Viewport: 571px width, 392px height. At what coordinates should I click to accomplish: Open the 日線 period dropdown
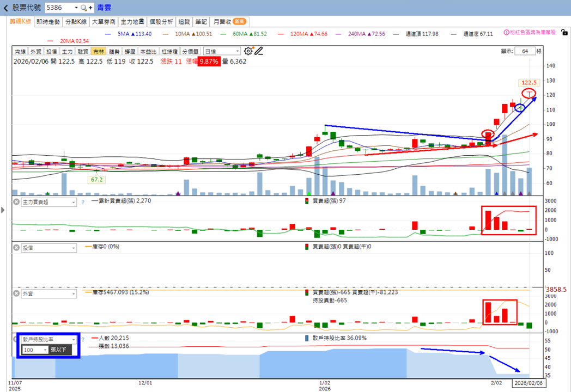point(222,51)
